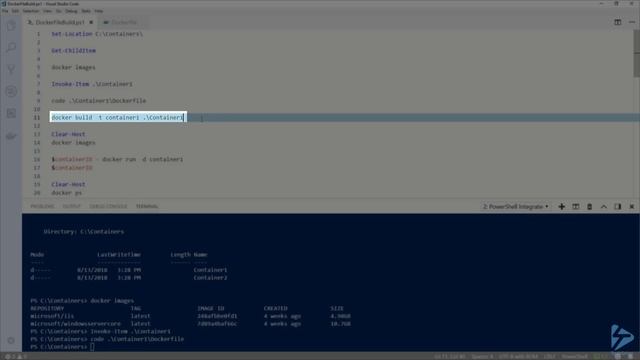Open the Docker view in activity bar
Screen dimensions: 640x360
coord(11,136)
